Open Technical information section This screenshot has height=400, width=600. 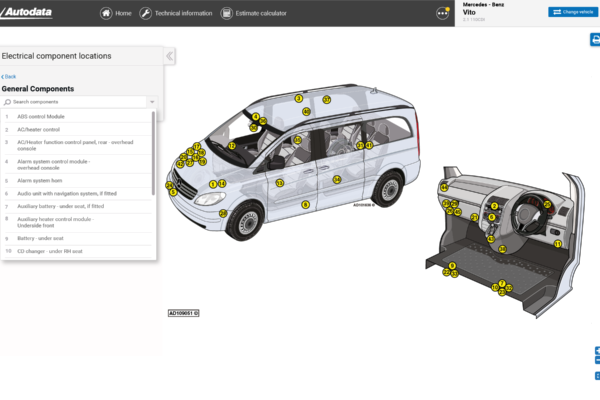point(176,14)
